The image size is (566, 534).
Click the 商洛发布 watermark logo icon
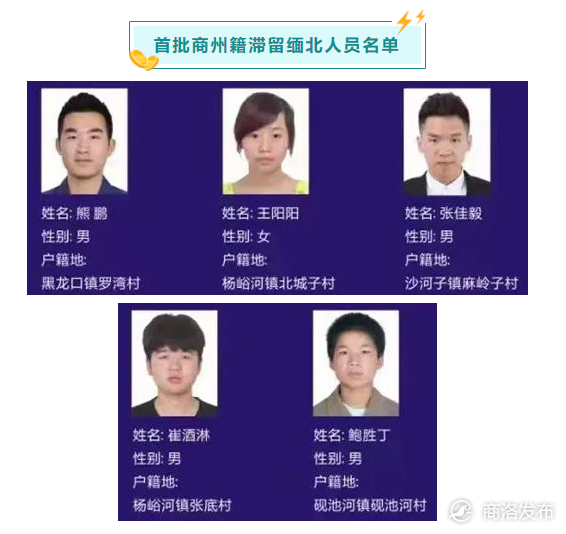pyautogui.click(x=461, y=511)
